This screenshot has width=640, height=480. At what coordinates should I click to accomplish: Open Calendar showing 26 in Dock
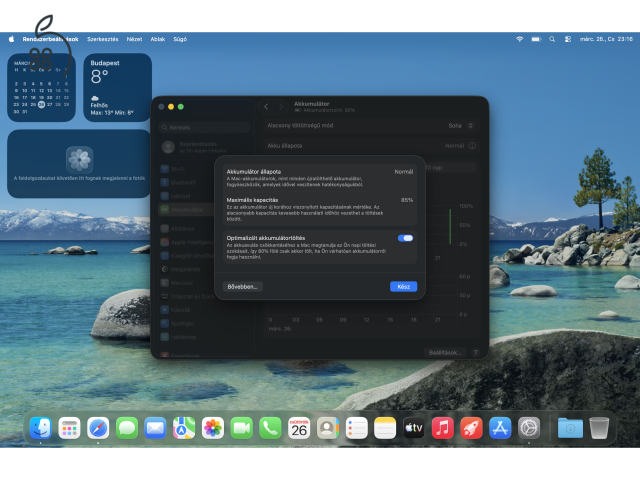[x=299, y=428]
